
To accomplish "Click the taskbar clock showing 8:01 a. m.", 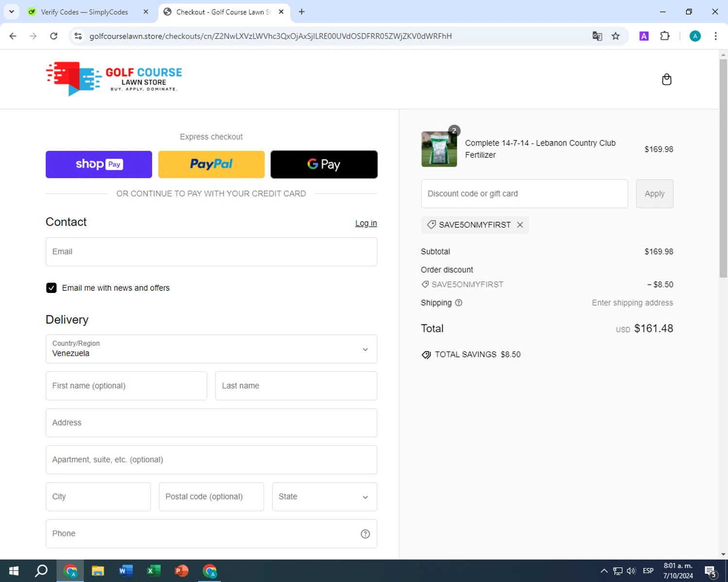I will (x=678, y=571).
